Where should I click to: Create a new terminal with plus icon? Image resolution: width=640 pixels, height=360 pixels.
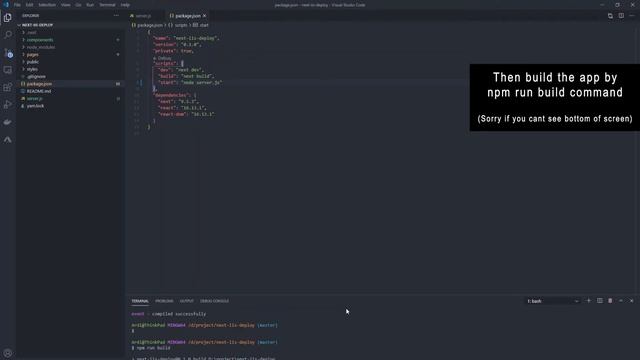(589, 301)
